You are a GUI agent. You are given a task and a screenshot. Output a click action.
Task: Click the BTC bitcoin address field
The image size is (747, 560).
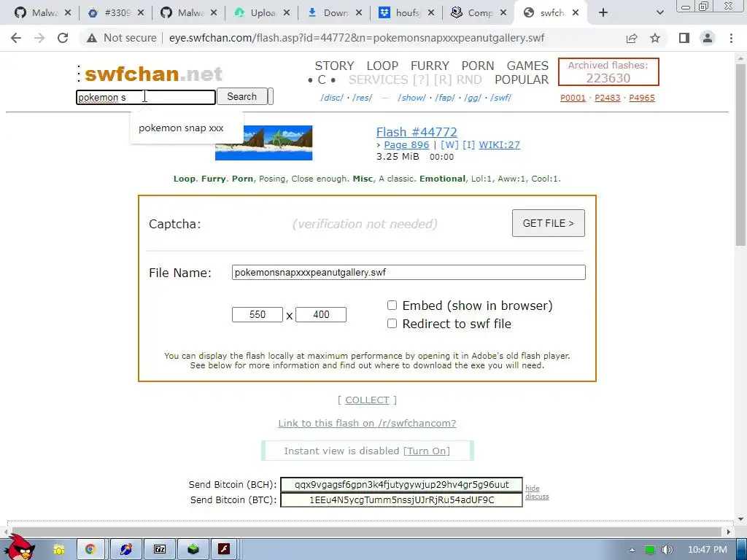(401, 500)
